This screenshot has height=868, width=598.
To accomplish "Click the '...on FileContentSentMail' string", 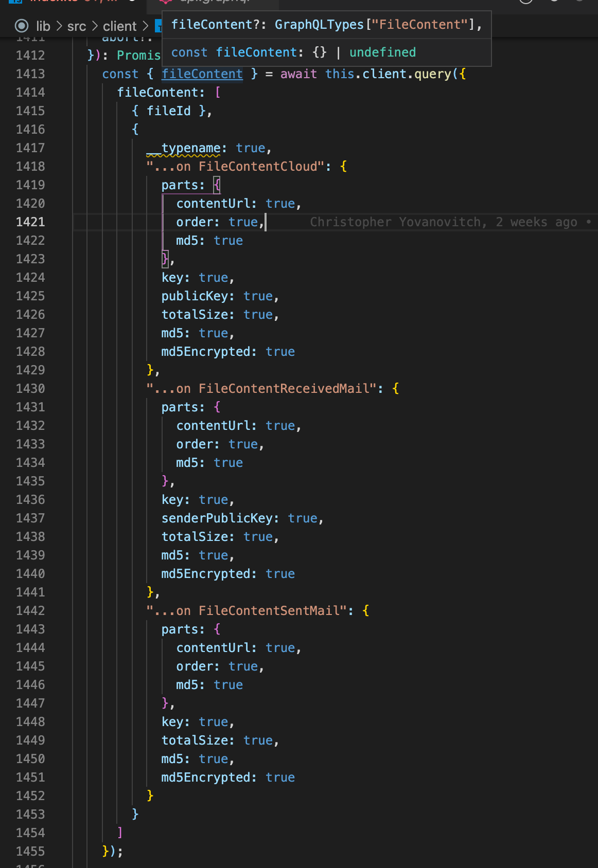I will pos(247,611).
